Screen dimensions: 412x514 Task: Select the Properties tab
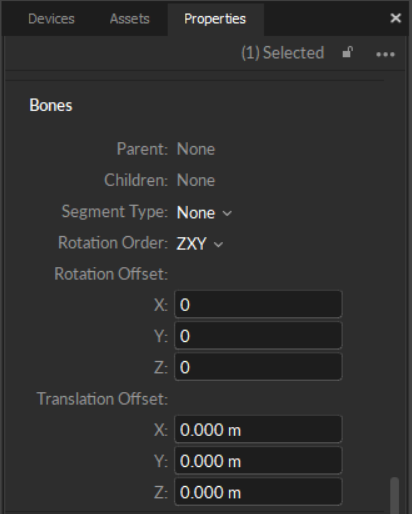point(215,19)
